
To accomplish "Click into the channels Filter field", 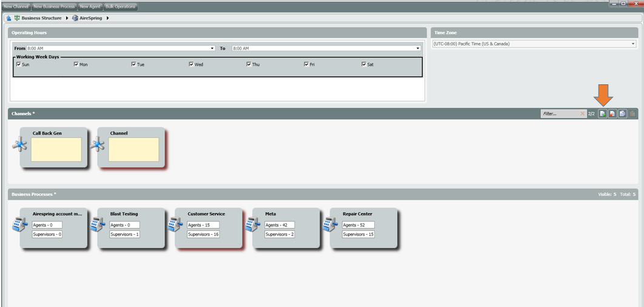I will point(559,113).
